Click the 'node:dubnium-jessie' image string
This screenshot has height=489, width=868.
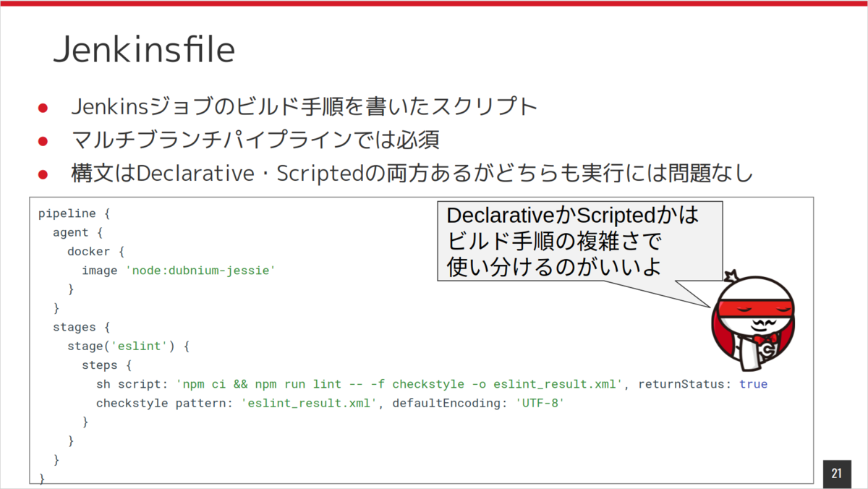click(201, 271)
